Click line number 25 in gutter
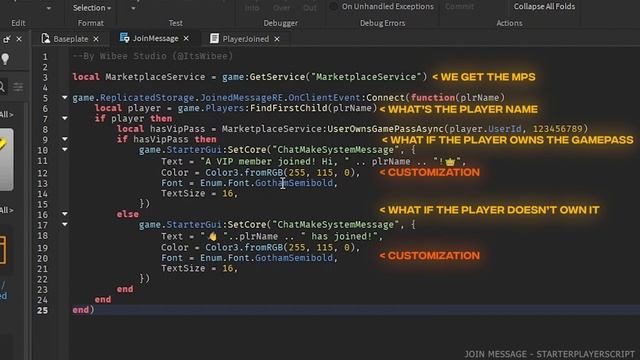Viewport: 640px width, 360px height. [42, 310]
